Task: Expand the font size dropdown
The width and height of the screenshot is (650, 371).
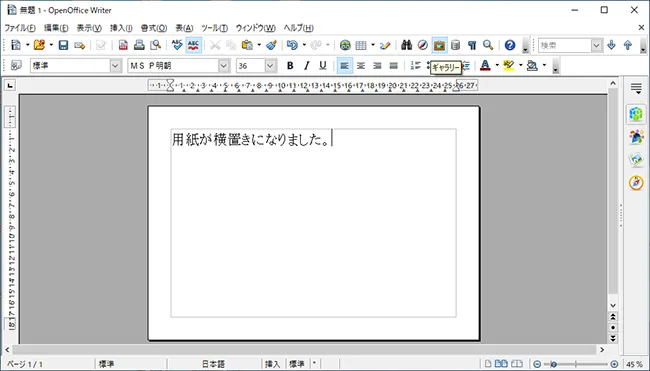Action: 270,65
